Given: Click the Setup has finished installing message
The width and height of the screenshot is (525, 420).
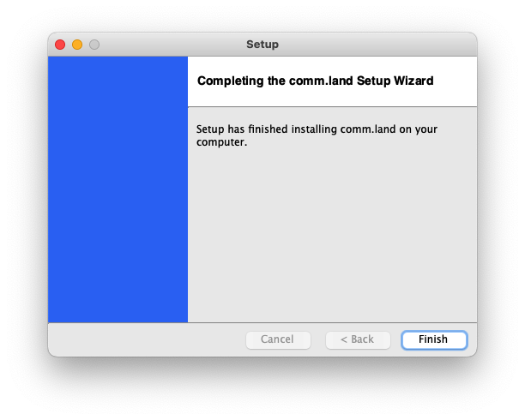Looking at the screenshot, I should pyautogui.click(x=317, y=135).
